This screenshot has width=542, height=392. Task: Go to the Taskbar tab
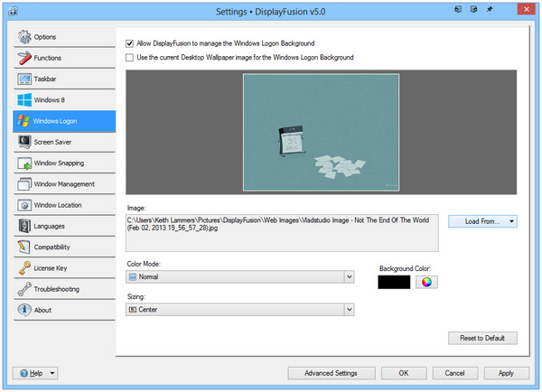tap(64, 79)
